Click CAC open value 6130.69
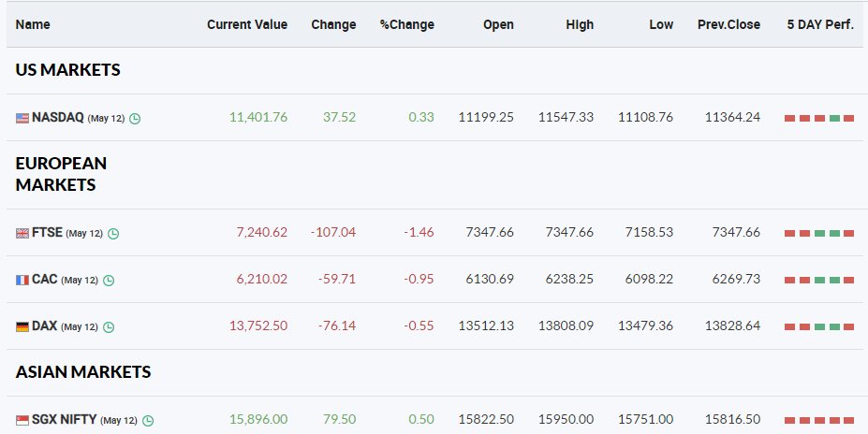This screenshot has height=434, width=868. [x=490, y=279]
